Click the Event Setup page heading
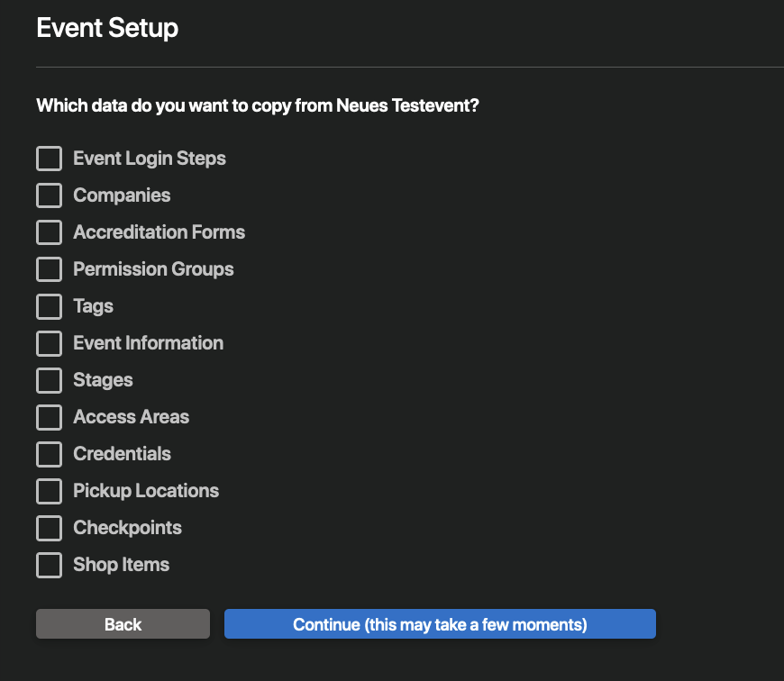Screen dimensions: 784x681 [x=107, y=28]
